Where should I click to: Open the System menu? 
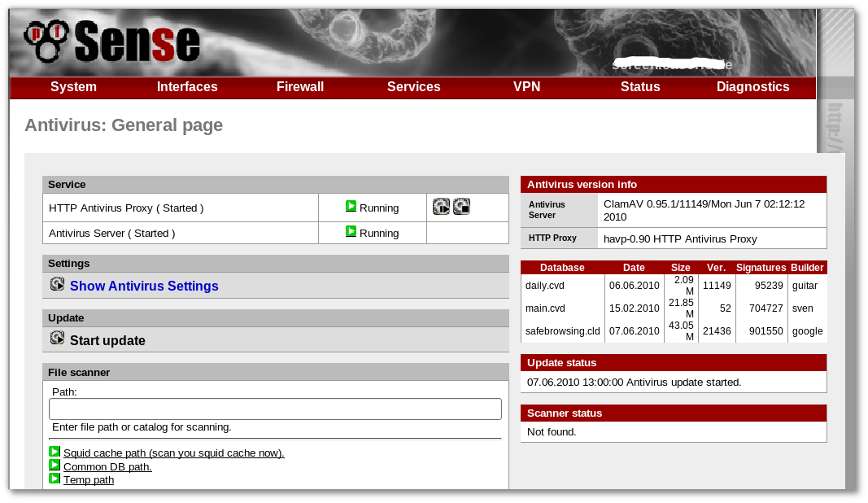point(74,87)
